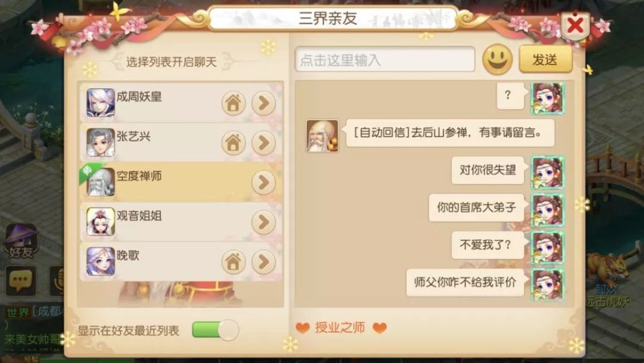Open the emoji smiley picker
Viewport: 644px width, 363px height.
tap(497, 59)
